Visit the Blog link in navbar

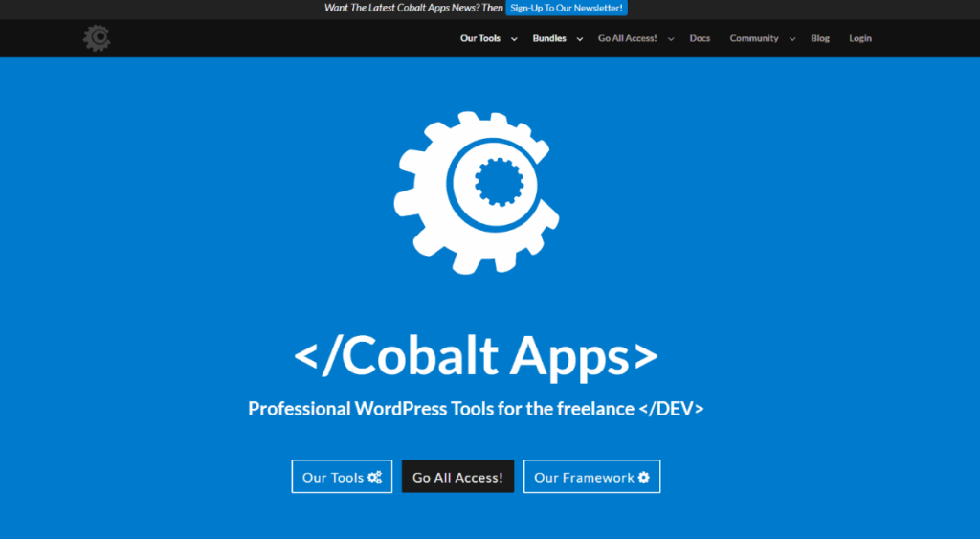tap(820, 38)
